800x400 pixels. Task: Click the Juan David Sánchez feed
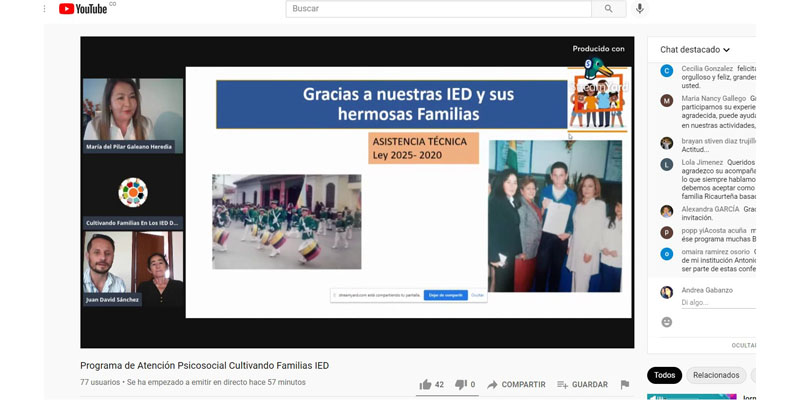tap(133, 269)
